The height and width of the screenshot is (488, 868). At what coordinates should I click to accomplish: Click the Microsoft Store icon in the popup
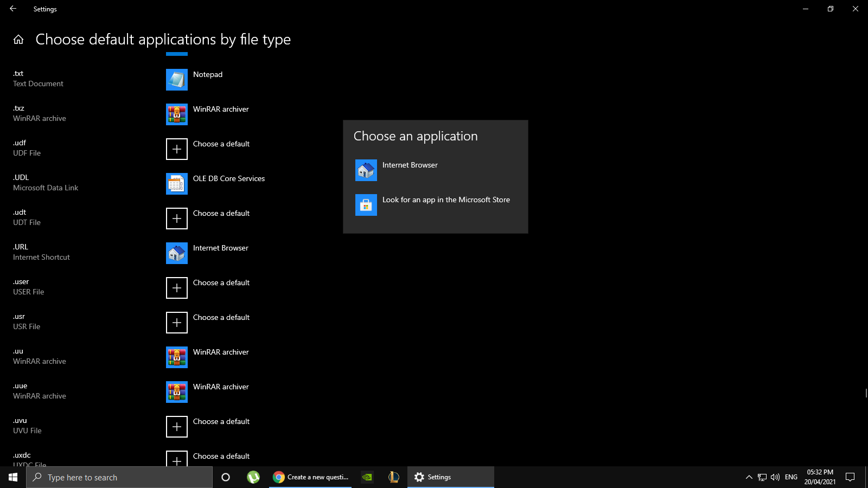point(366,205)
